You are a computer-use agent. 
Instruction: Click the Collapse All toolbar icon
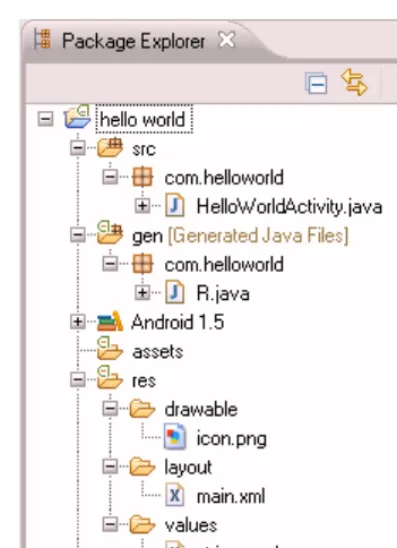click(x=316, y=83)
